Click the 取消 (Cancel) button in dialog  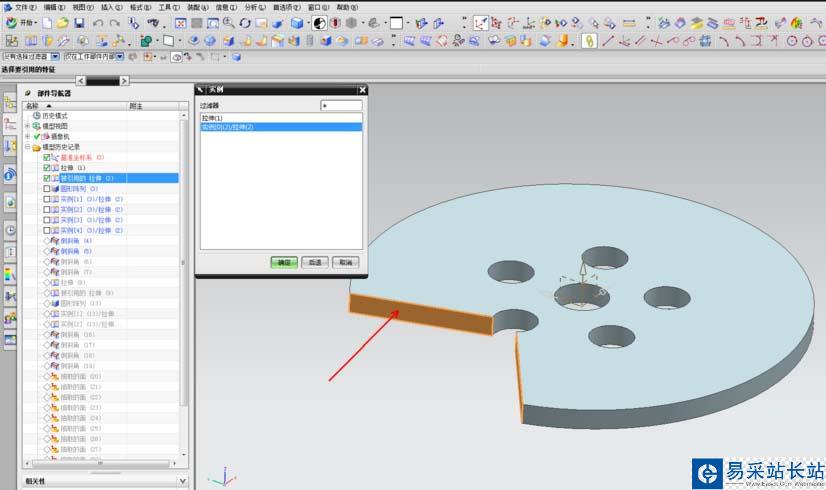click(x=346, y=262)
